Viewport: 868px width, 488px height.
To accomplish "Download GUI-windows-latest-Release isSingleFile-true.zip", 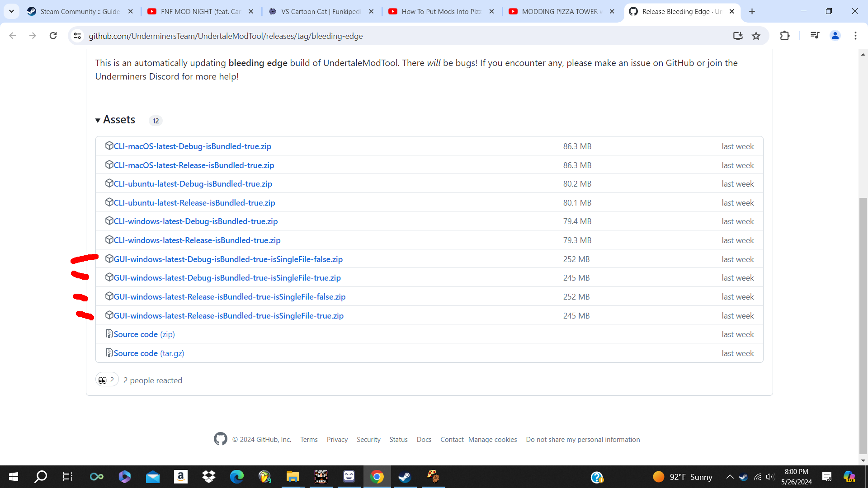I will pos(228,315).
